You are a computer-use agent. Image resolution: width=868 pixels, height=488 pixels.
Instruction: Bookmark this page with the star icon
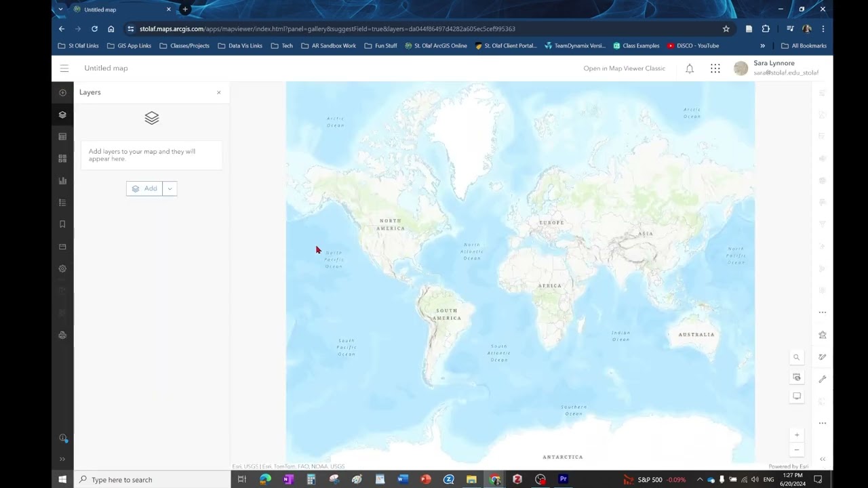(x=726, y=29)
